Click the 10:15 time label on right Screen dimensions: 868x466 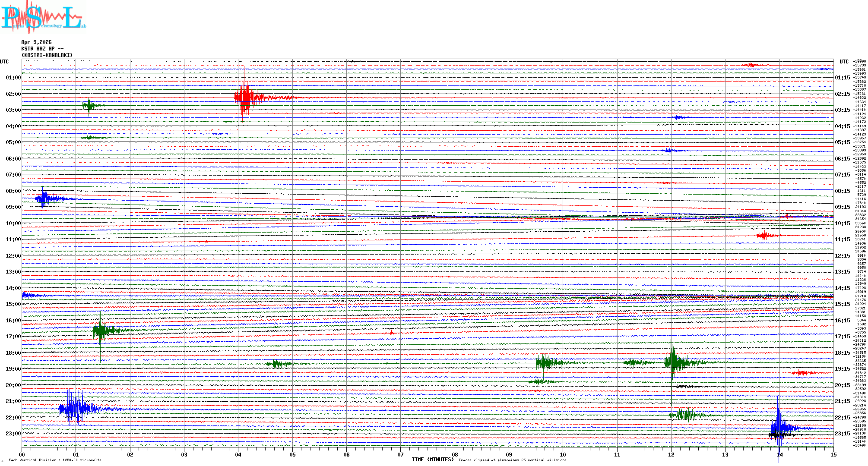tap(842, 224)
